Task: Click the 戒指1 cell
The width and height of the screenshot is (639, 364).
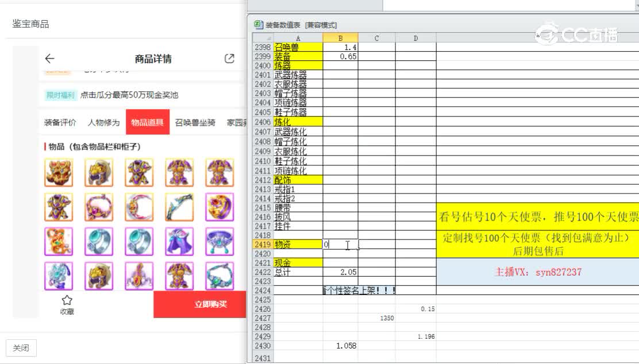Action: 298,189
